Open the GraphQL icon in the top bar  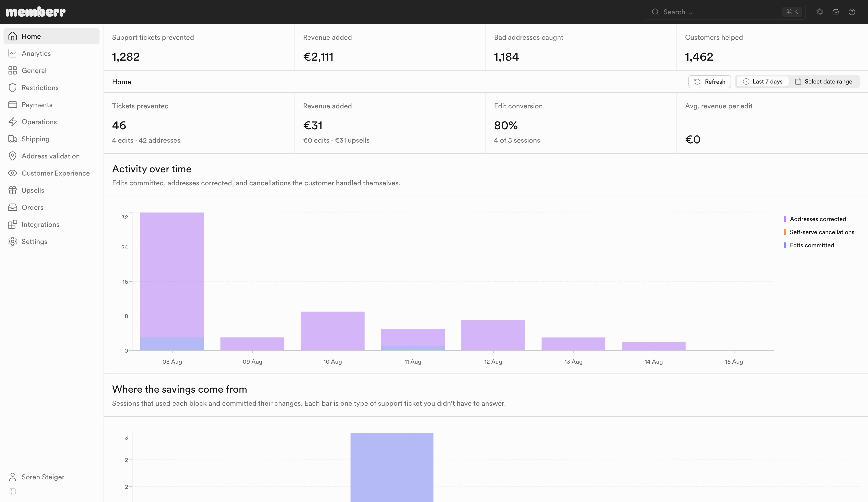(820, 12)
